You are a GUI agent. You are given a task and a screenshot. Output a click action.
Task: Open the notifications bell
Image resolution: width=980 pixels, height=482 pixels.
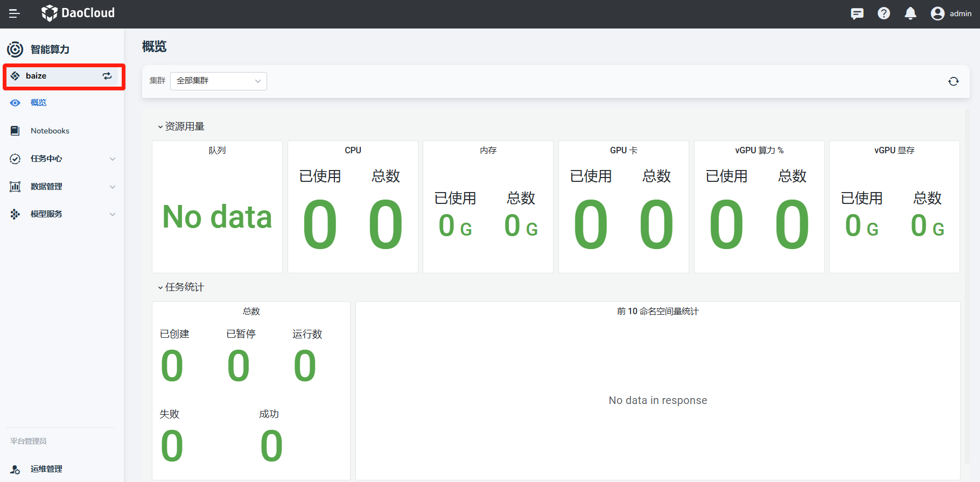(x=911, y=13)
